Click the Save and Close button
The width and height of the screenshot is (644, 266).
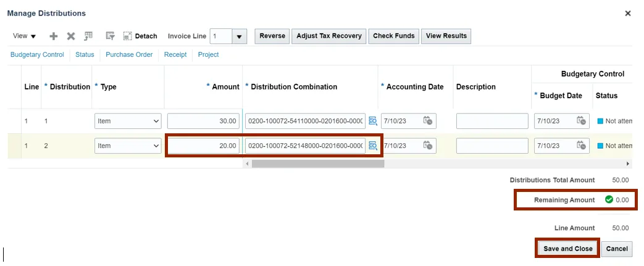tap(567, 249)
